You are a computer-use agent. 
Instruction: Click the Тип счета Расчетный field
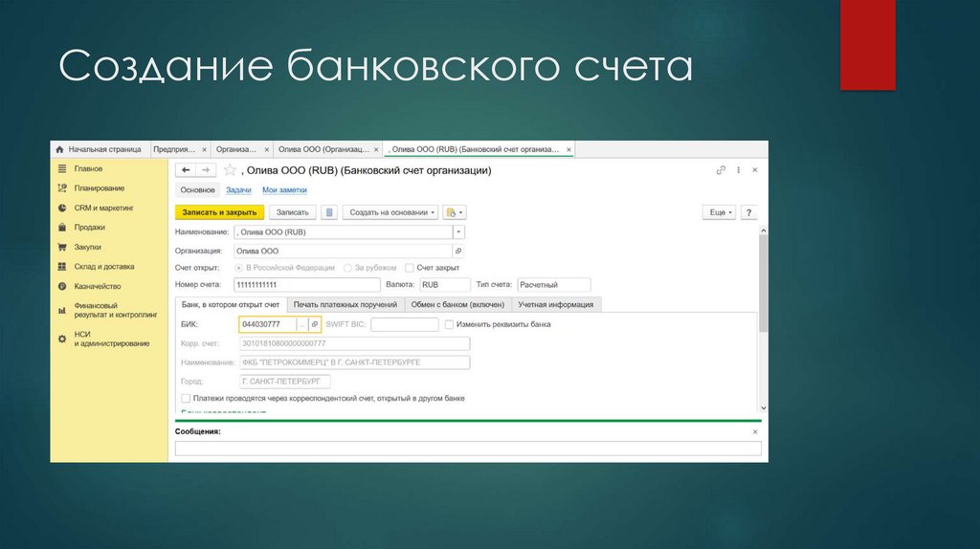point(554,285)
